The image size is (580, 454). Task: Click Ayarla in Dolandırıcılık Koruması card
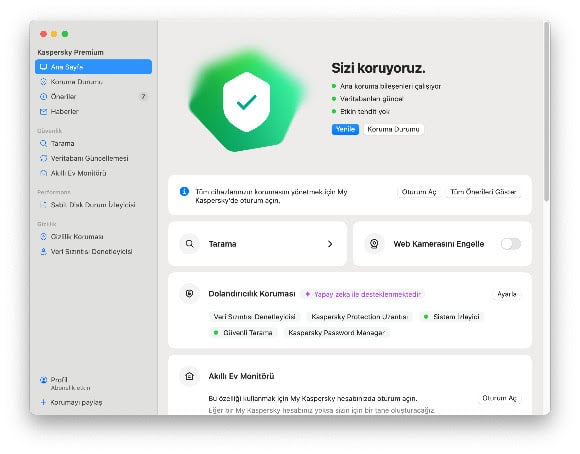click(x=506, y=294)
